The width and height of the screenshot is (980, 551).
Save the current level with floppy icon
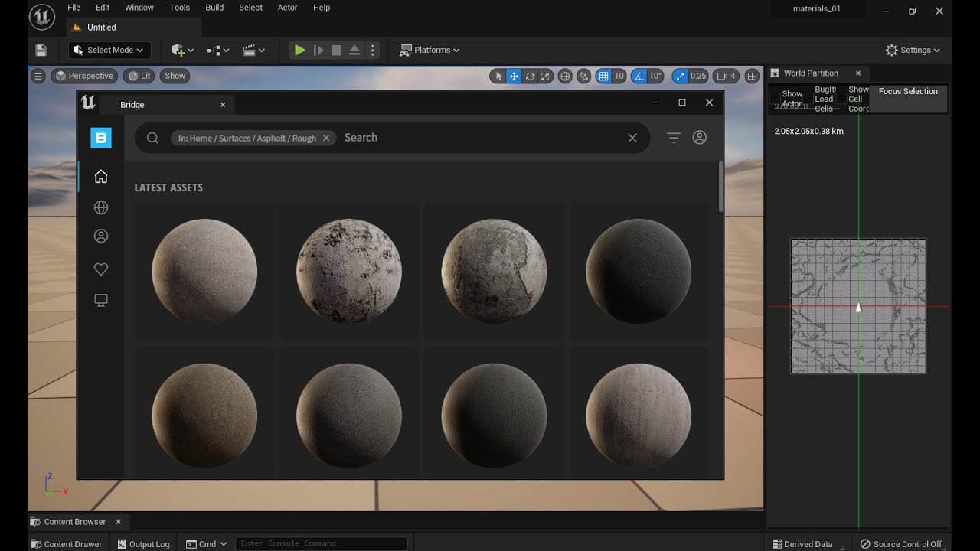pos(41,51)
